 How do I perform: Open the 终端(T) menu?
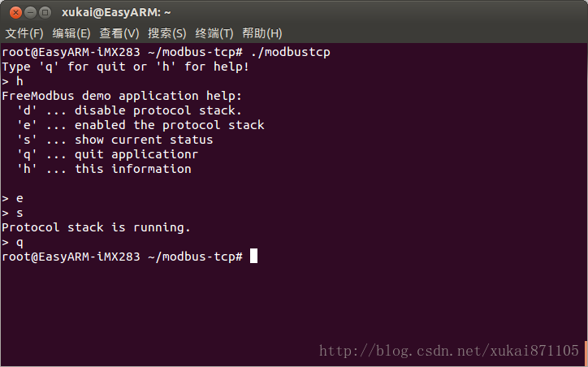214,33
